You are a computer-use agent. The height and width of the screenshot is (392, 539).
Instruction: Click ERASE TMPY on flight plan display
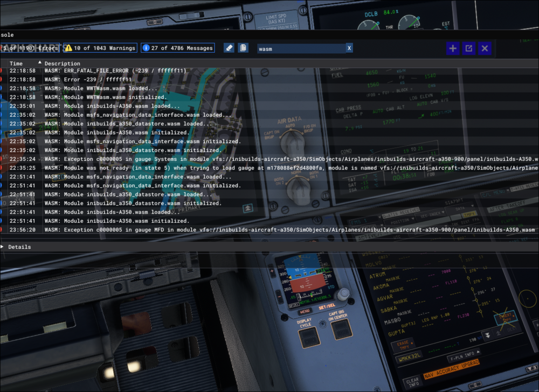(403, 344)
